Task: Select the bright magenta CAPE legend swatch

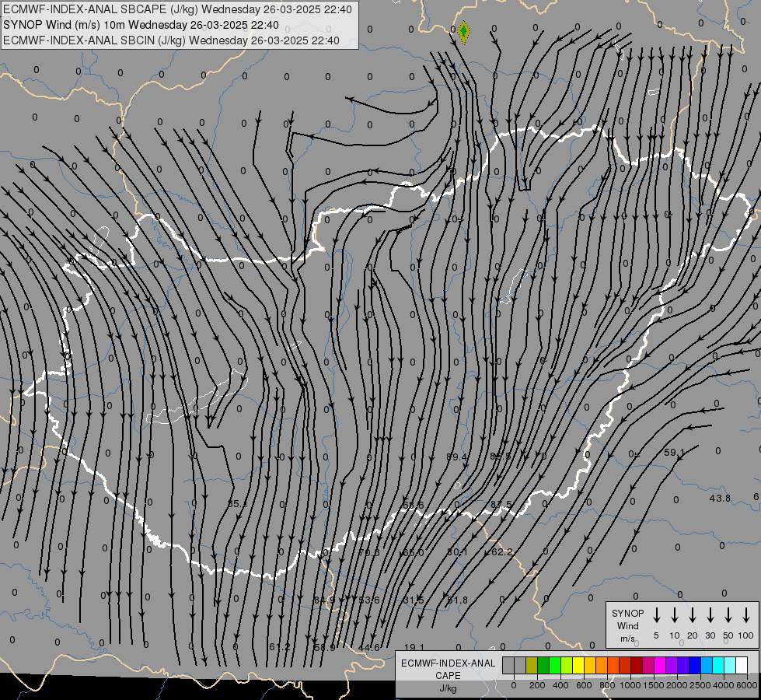Action: coord(660,665)
